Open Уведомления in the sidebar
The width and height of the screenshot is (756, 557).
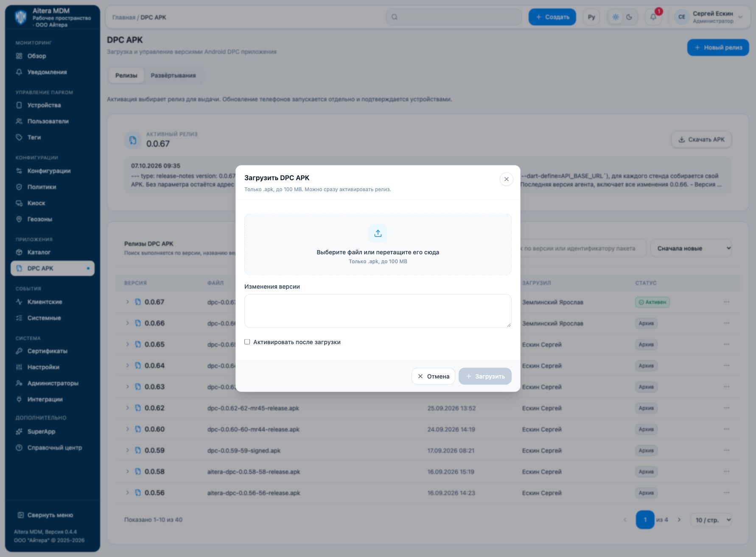[53, 72]
